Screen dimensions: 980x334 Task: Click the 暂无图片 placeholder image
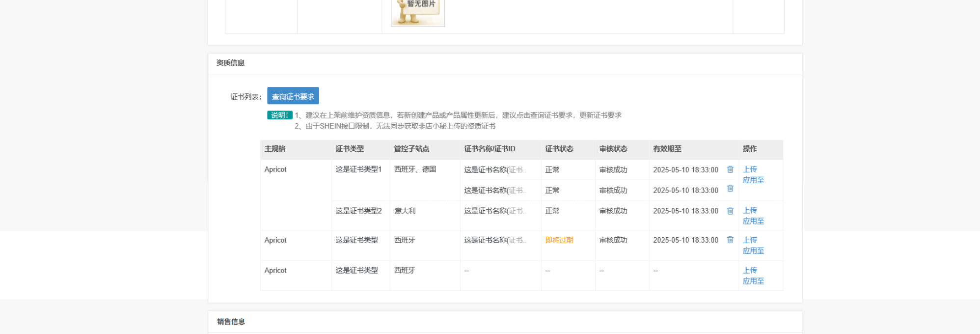417,12
